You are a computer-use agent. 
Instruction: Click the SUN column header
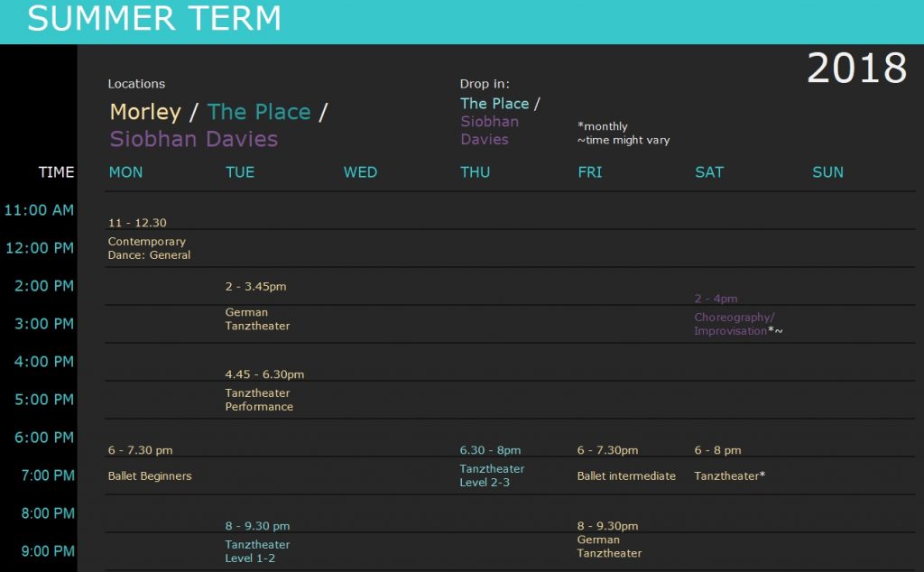point(828,172)
